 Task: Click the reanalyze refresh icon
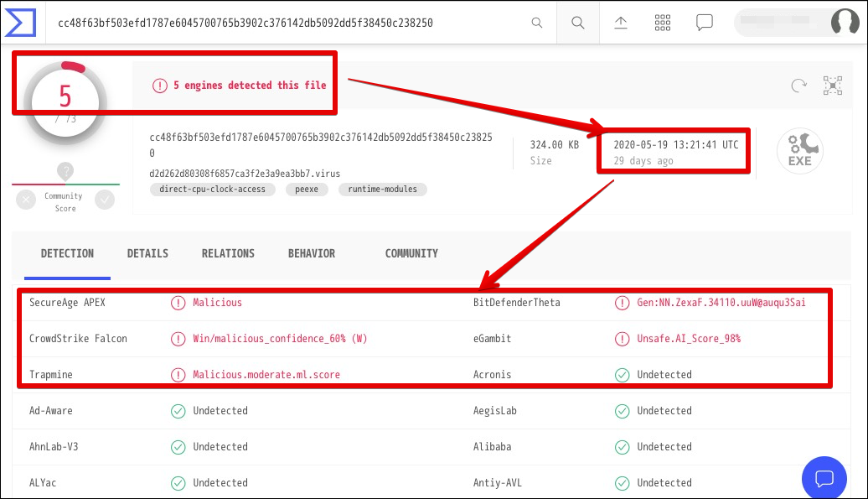799,85
